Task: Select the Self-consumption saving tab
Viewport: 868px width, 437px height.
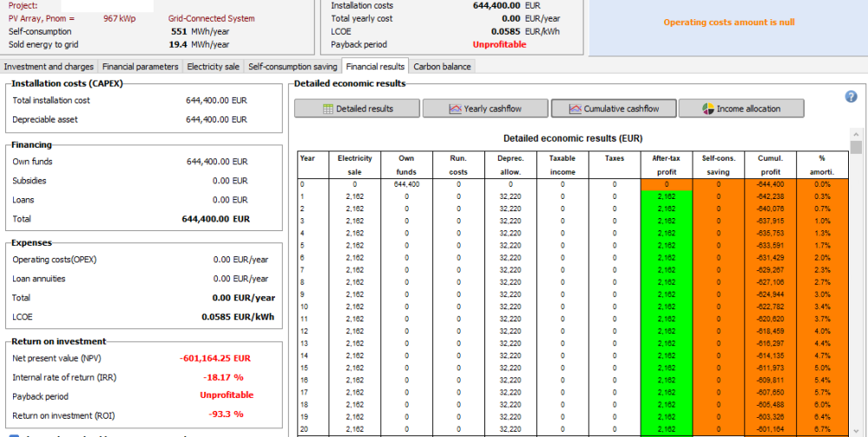Action: coord(292,66)
